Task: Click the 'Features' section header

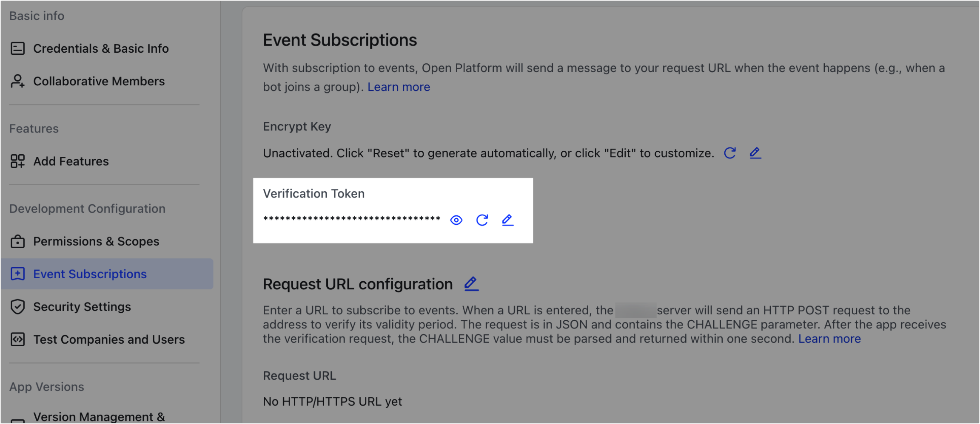Action: [x=34, y=129]
